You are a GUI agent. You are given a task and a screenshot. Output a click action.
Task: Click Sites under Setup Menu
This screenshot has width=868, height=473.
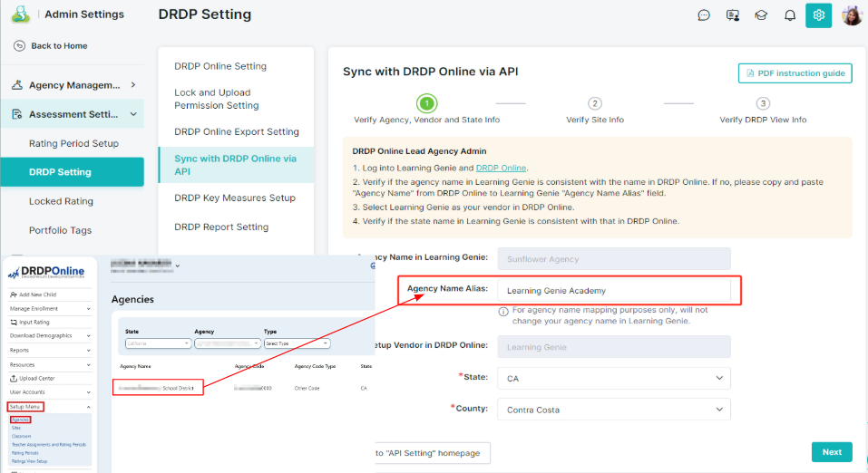click(16, 429)
